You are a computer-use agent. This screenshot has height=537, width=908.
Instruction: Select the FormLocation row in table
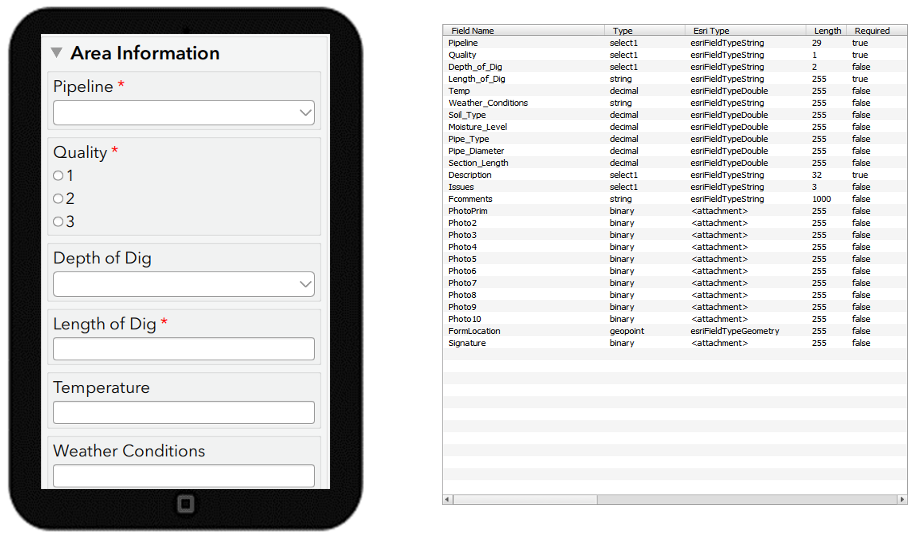pos(474,331)
